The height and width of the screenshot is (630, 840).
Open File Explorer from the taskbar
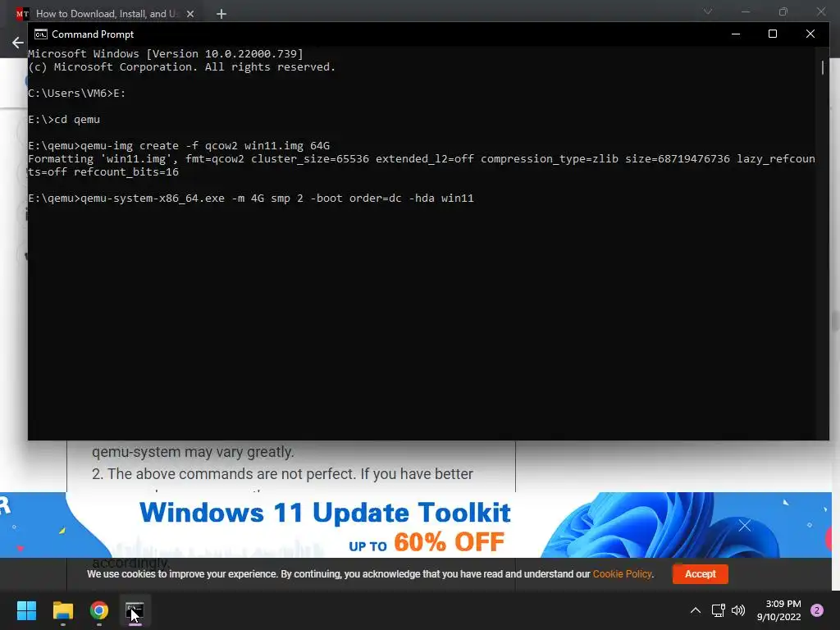(x=62, y=610)
